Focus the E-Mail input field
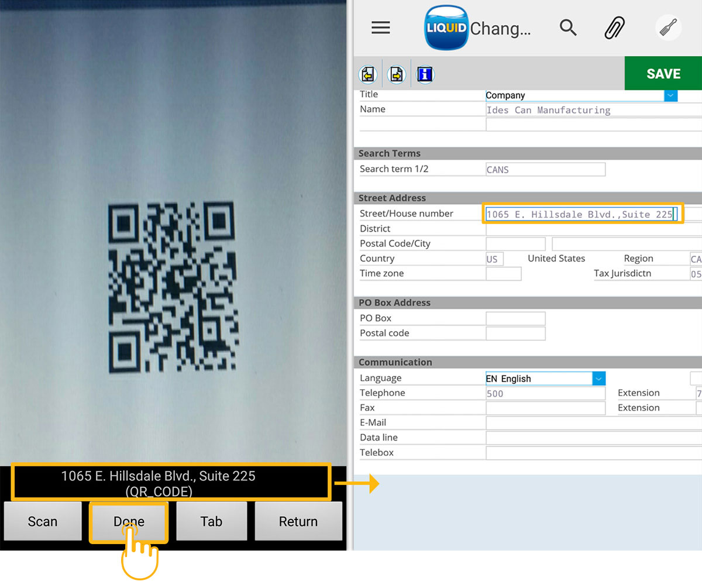This screenshot has height=588, width=702. [x=593, y=423]
